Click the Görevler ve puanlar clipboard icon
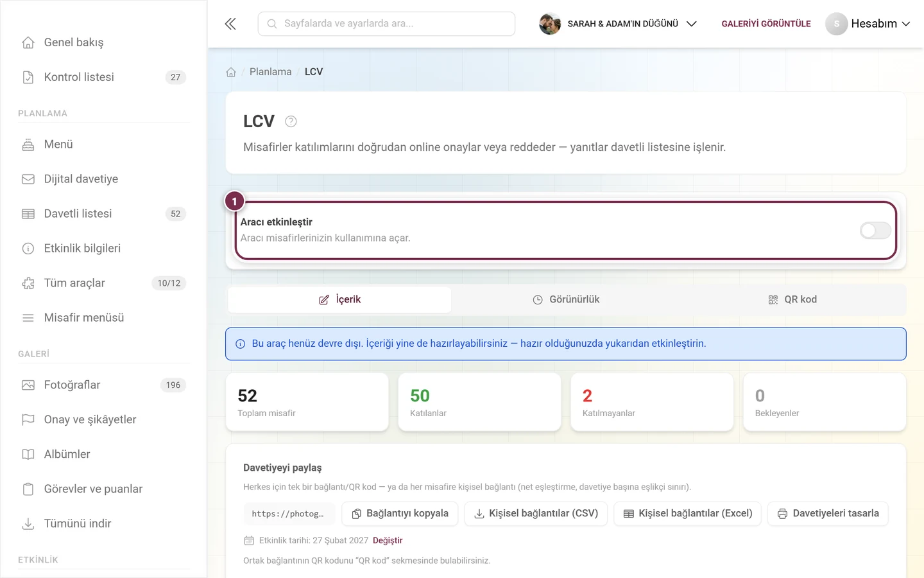Viewport: 924px width, 578px height. tap(28, 489)
